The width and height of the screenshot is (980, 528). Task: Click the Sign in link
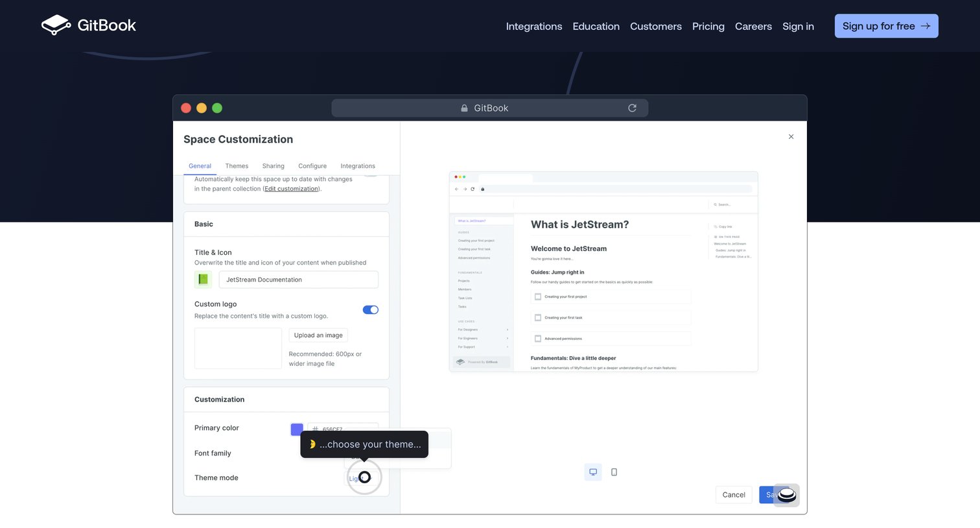coord(798,27)
